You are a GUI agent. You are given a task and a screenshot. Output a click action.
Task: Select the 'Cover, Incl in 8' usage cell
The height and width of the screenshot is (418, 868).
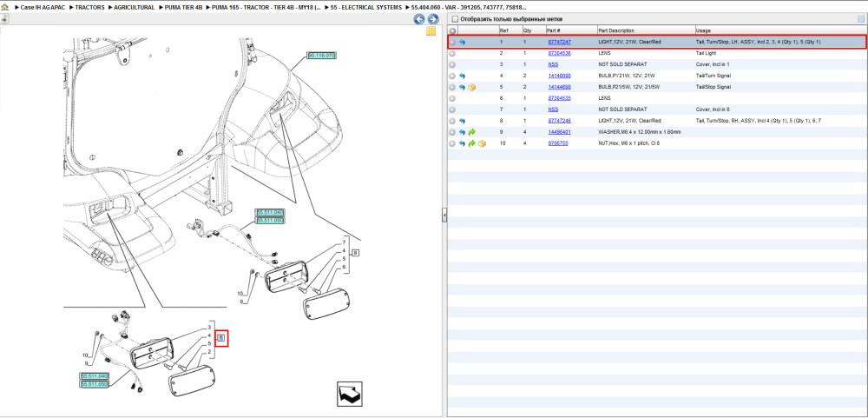(713, 109)
